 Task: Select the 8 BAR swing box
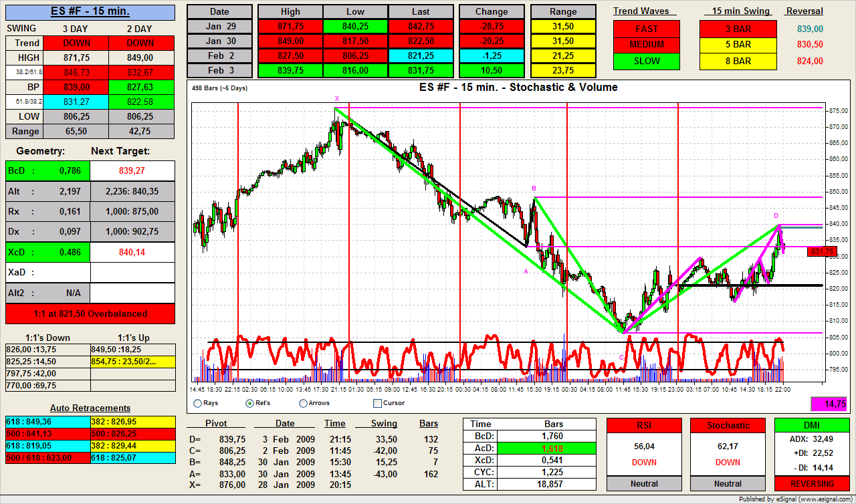(x=738, y=61)
